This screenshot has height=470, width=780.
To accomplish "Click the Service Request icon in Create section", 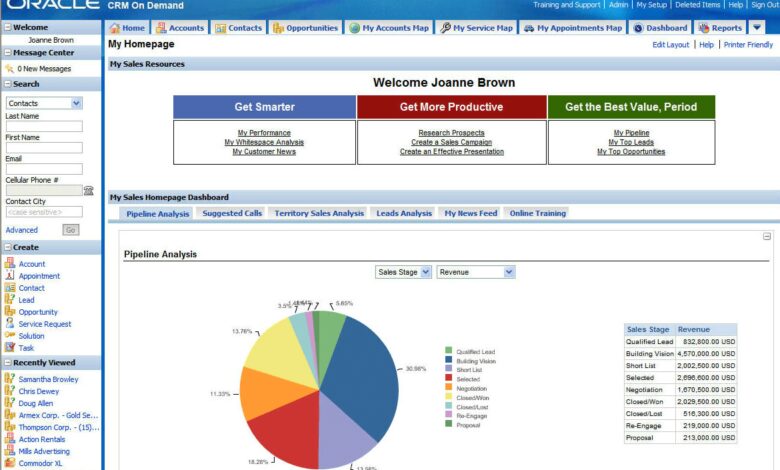I will [10, 323].
